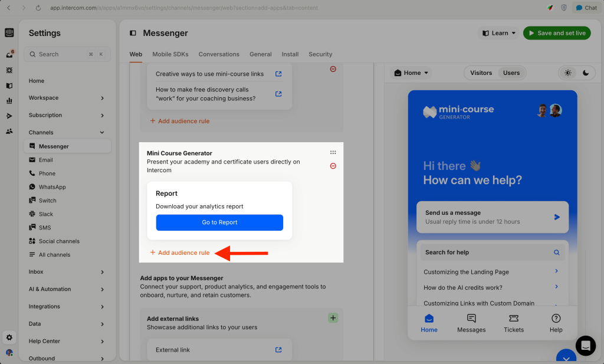The image size is (604, 364).
Task: Click the Intercom logo icon in left rail
Action: 9,32
